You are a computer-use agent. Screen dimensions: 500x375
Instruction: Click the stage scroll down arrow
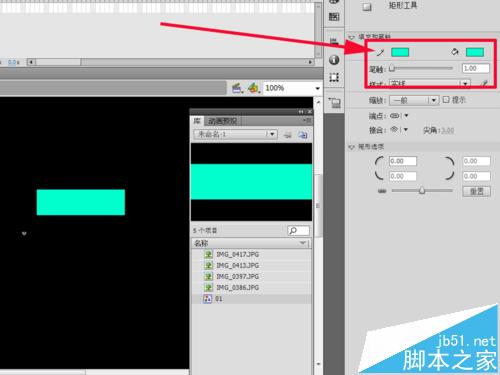click(318, 364)
